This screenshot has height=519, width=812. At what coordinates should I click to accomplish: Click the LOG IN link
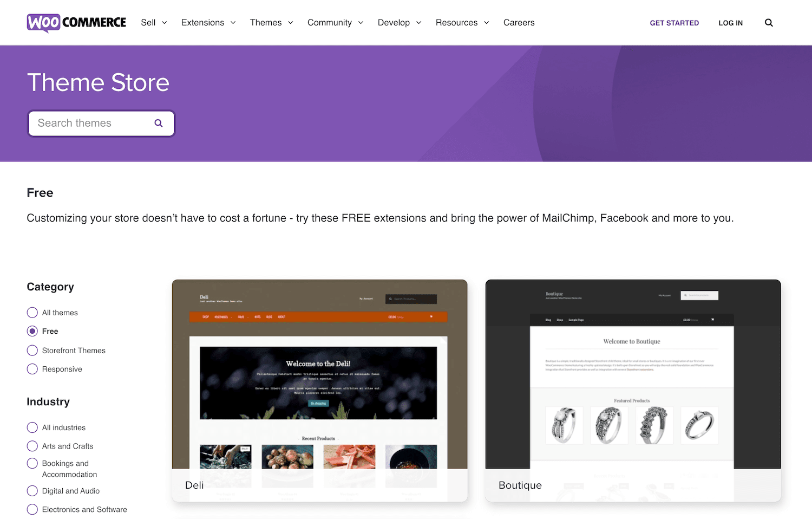tap(730, 23)
